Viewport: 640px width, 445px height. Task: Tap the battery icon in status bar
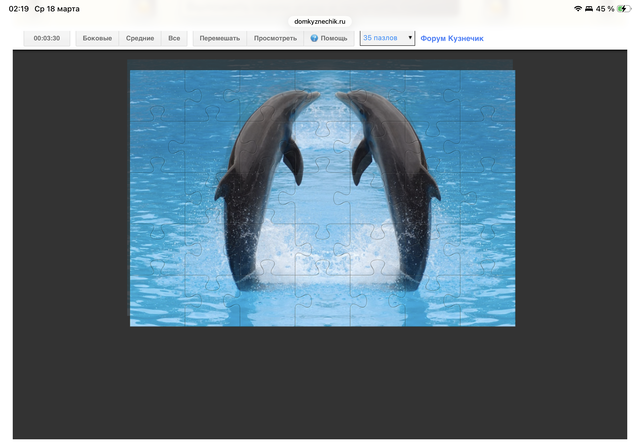click(x=624, y=8)
